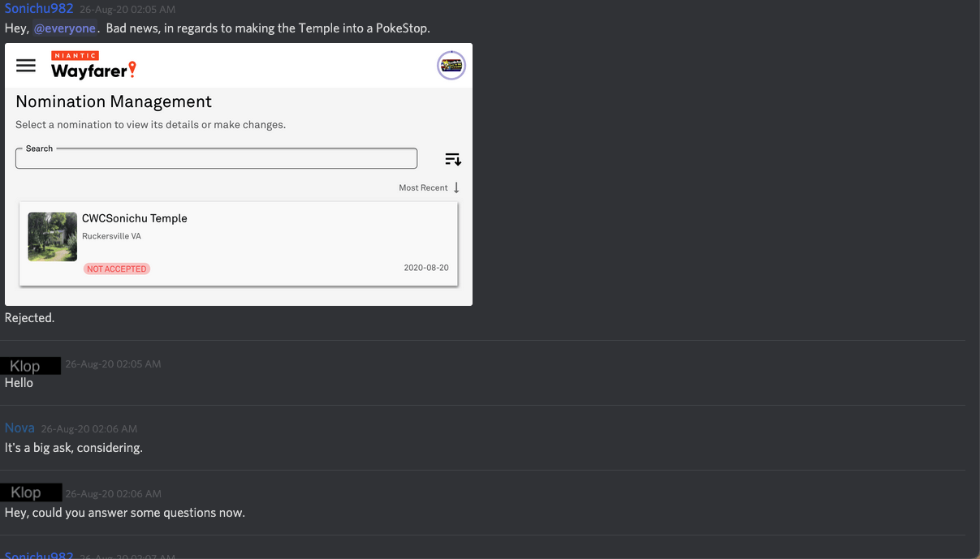Click the Ruckersville VA location text
The height and width of the screenshot is (559, 980).
tap(111, 236)
